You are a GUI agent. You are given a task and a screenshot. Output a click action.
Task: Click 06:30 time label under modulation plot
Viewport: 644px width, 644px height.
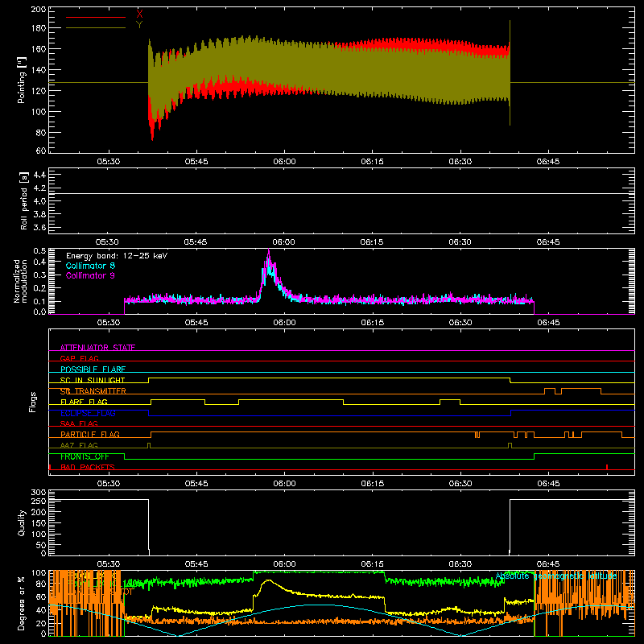pos(460,323)
